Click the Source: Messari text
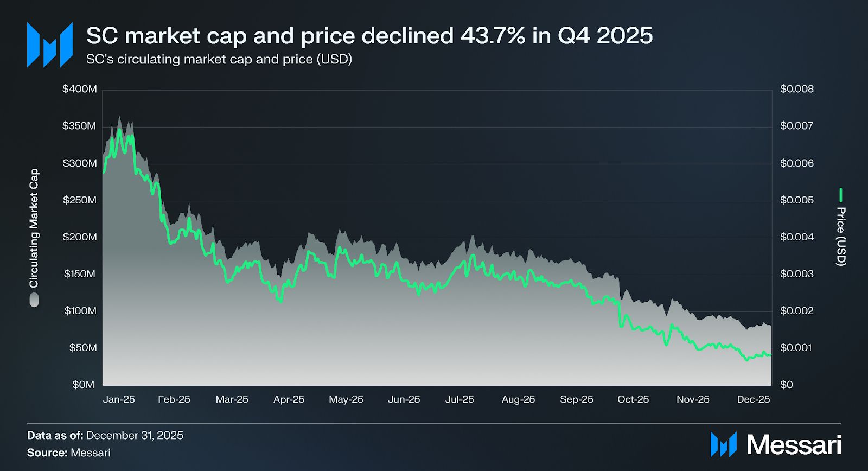 point(69,453)
